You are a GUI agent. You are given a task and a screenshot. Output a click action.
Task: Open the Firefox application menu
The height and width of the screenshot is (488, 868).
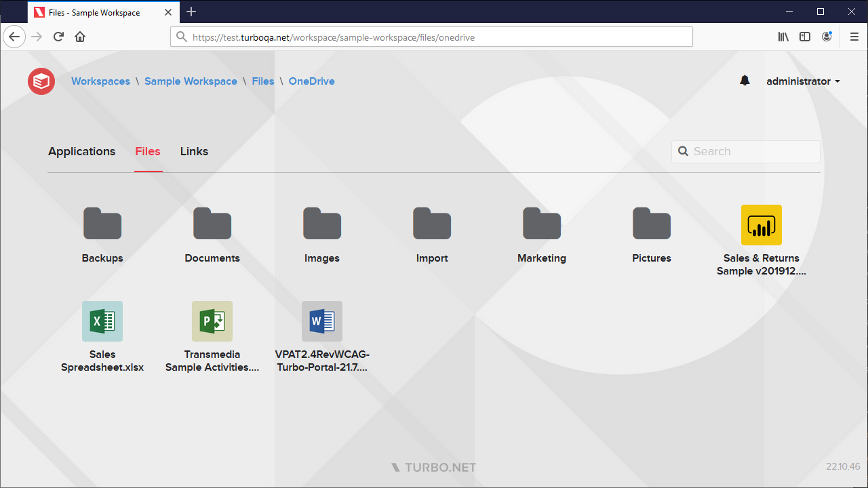pyautogui.click(x=854, y=37)
